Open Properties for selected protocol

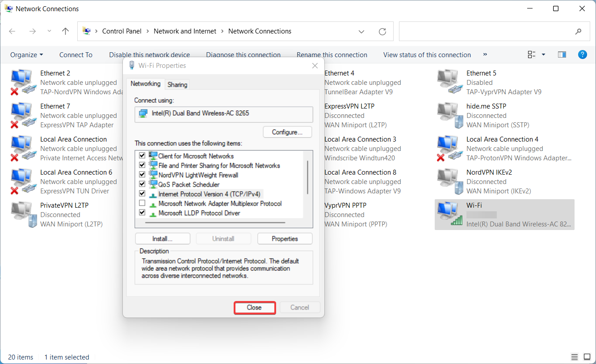[285, 239]
